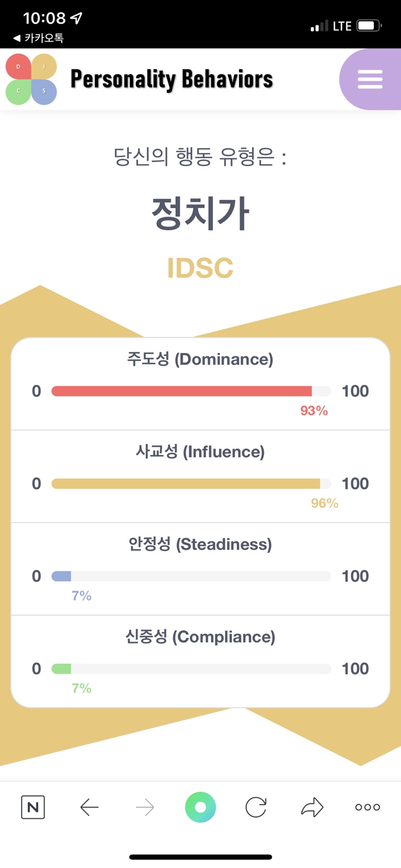This screenshot has width=401, height=868.
Task: Return to KakaoTalk via back link
Action: (38, 38)
